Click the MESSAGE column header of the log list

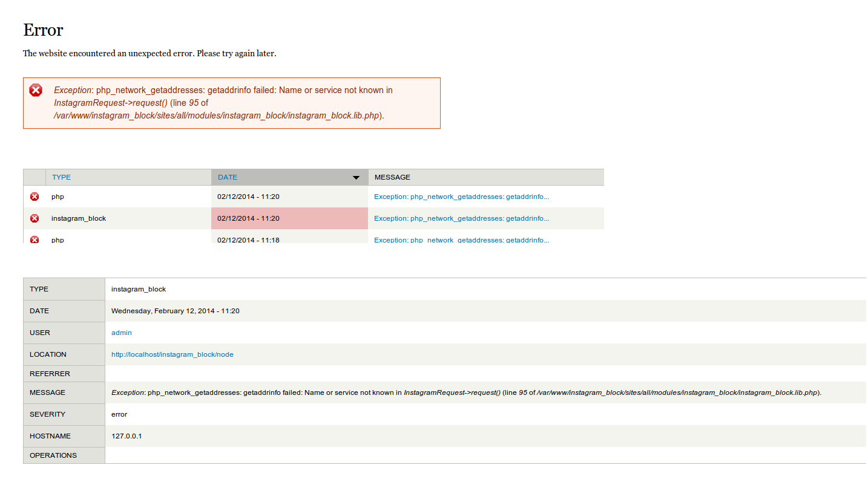click(392, 177)
